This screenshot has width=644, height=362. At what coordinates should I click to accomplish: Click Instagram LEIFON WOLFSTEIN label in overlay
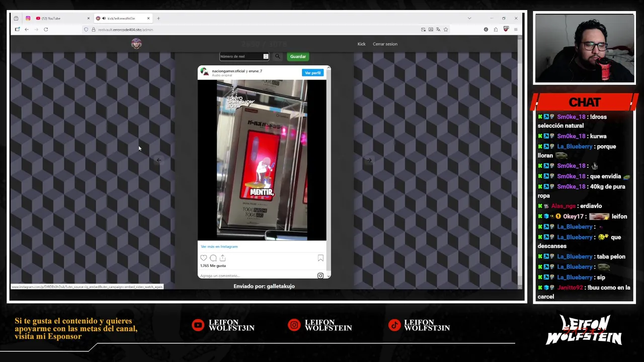(328, 325)
